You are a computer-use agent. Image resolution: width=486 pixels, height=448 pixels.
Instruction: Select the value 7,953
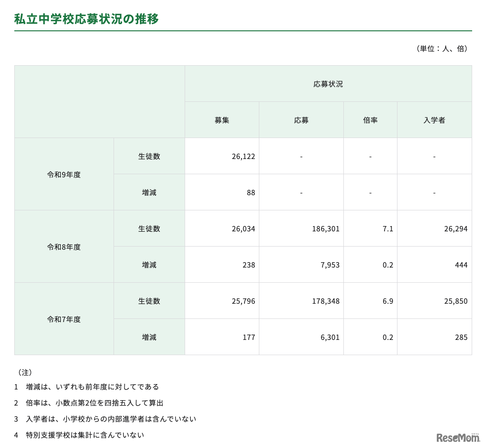pyautogui.click(x=330, y=265)
